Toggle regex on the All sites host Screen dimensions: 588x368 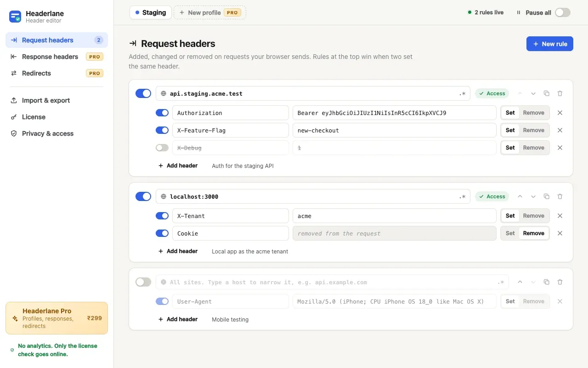[500, 282]
